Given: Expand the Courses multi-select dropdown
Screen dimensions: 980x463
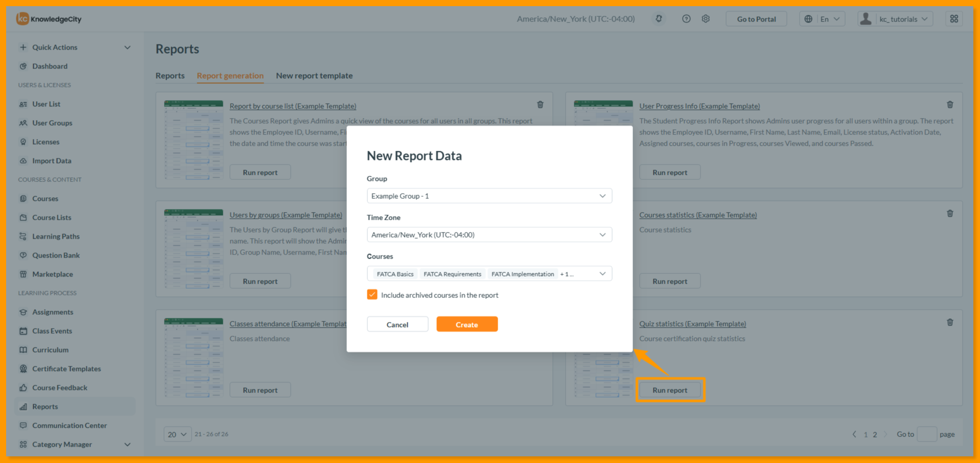Looking at the screenshot, I should point(602,274).
